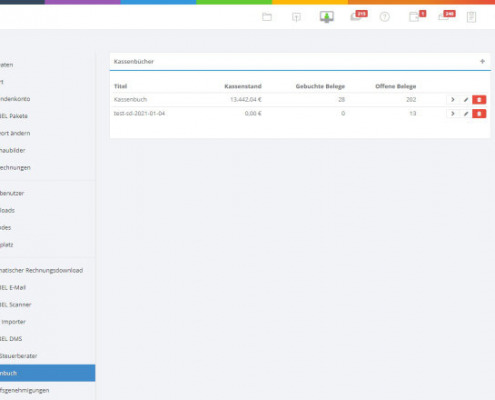Open the Rechnungsdownload sidebar item
The width and height of the screenshot is (495, 400).
(x=41, y=270)
